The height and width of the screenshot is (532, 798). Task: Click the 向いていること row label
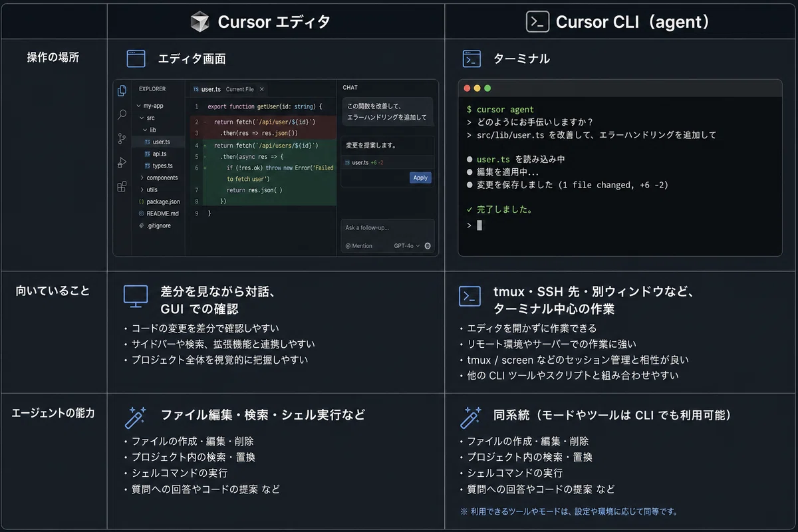click(x=53, y=291)
